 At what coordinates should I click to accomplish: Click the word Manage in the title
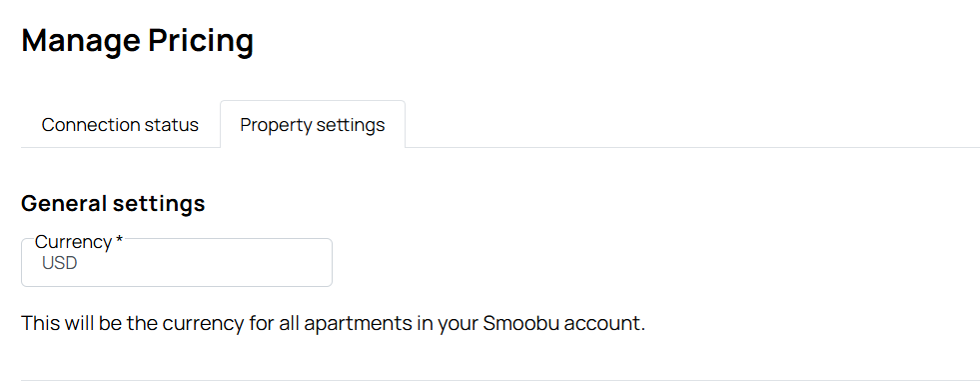tap(81, 41)
